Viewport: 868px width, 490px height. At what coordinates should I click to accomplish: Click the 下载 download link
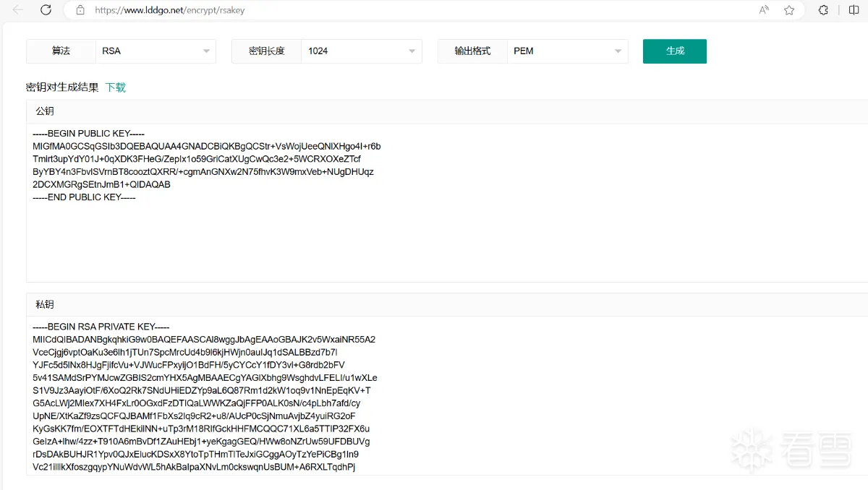[116, 87]
